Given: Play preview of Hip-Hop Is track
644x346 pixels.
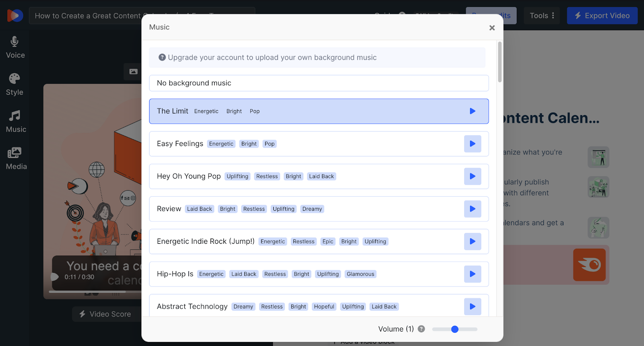Looking at the screenshot, I should click(473, 274).
